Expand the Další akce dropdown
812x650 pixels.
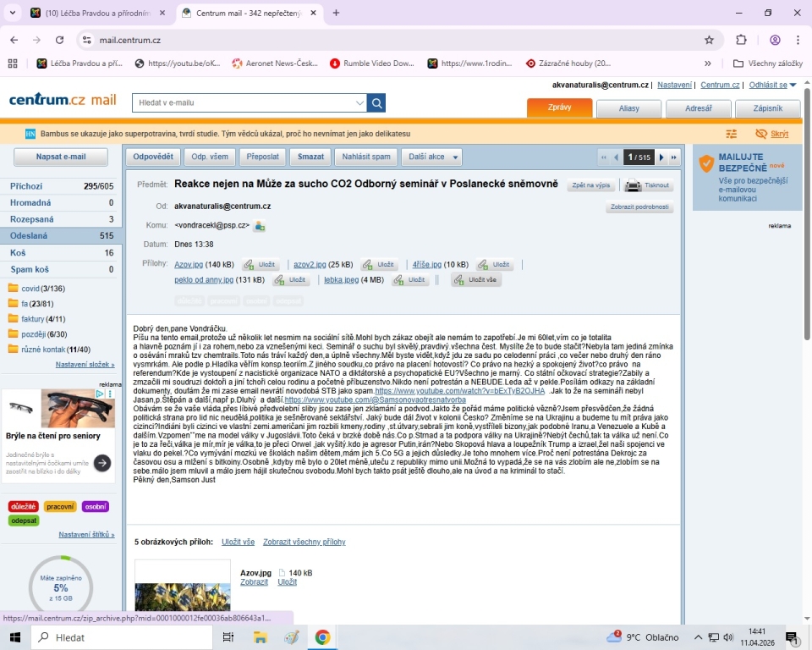point(432,157)
